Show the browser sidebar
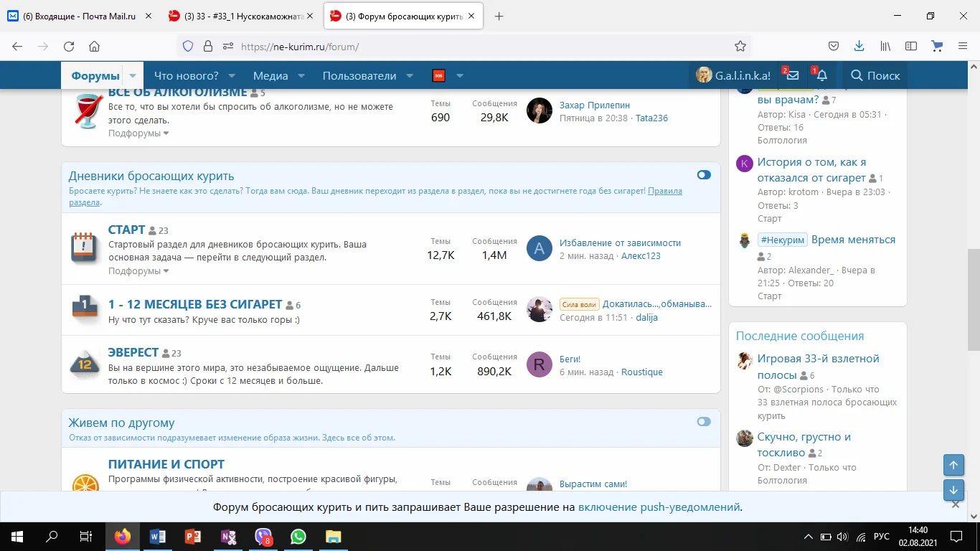The height and width of the screenshot is (551, 980). (x=911, y=46)
